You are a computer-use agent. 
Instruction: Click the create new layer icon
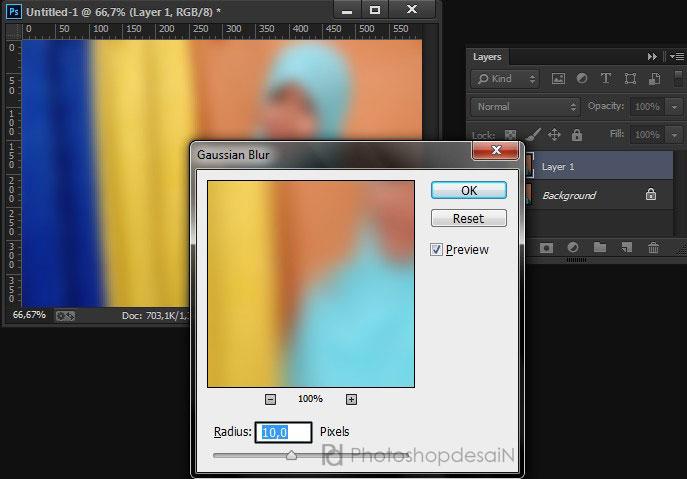[627, 247]
